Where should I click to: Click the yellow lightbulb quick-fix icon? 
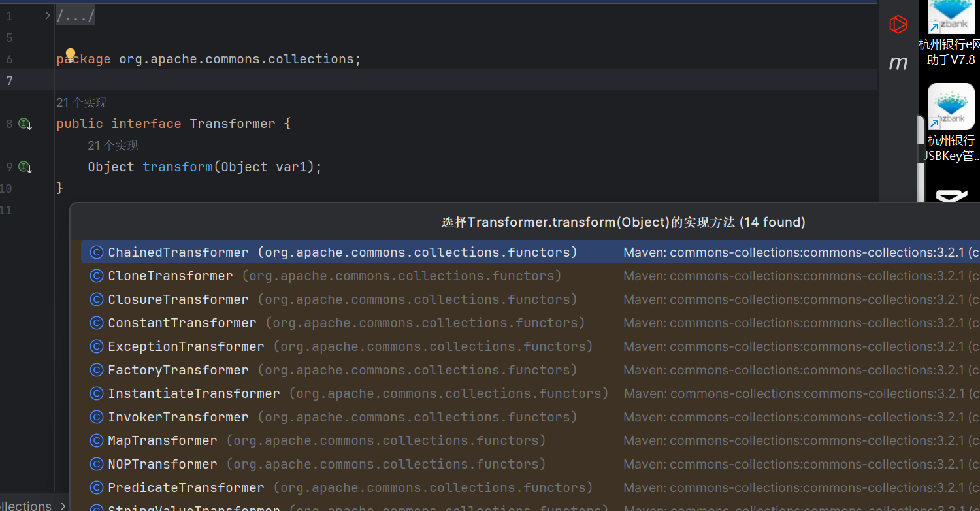pos(71,54)
